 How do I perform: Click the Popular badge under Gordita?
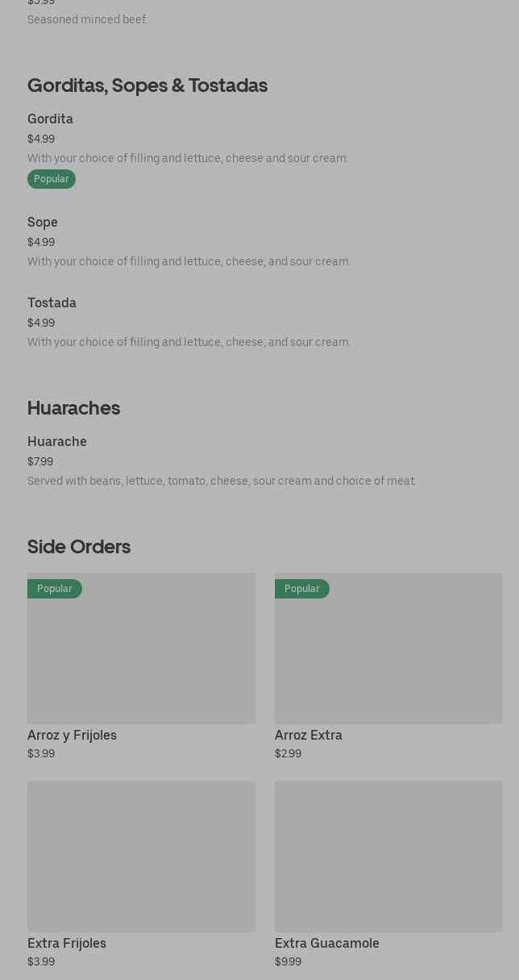click(52, 179)
